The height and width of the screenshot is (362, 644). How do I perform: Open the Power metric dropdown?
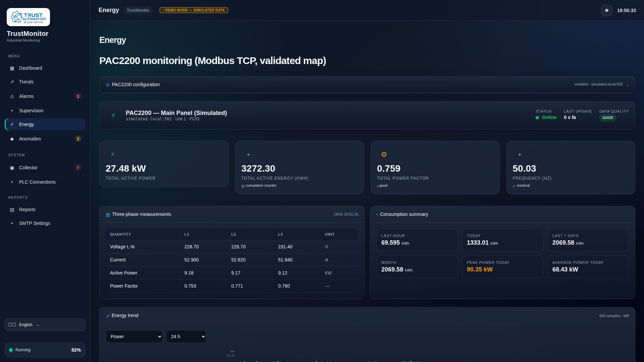[134, 337]
